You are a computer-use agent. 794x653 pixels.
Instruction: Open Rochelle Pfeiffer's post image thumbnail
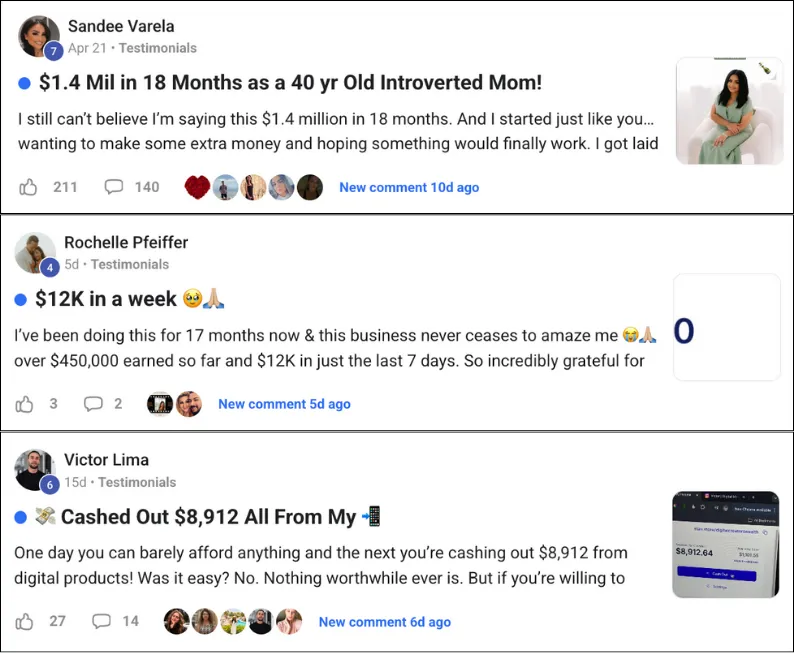tap(727, 327)
